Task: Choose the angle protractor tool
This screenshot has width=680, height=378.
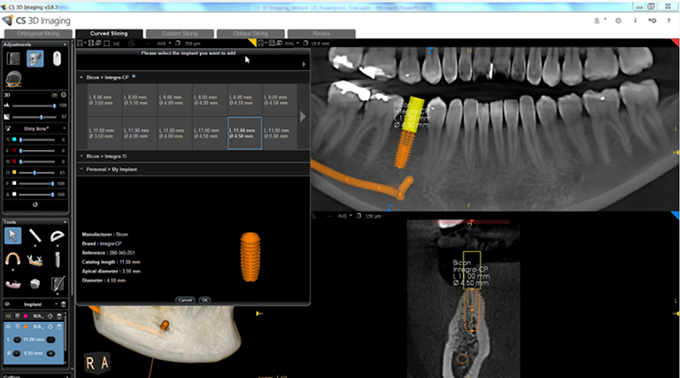Action: (57, 236)
